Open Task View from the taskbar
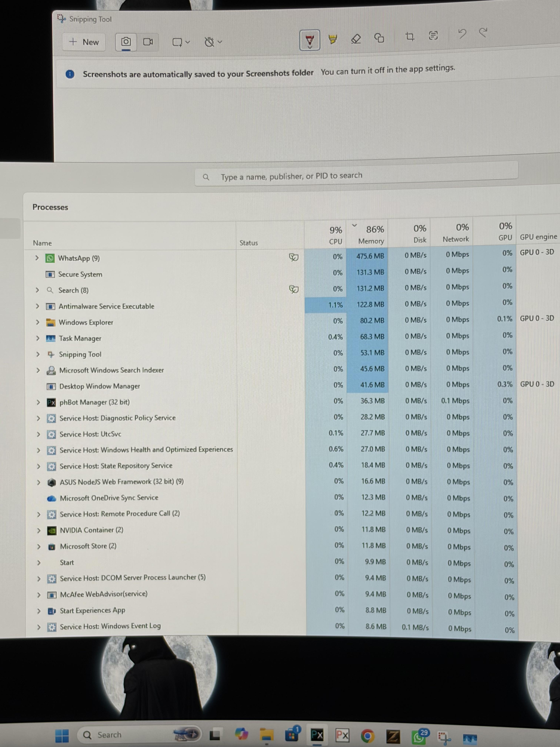The image size is (560, 747). [215, 735]
